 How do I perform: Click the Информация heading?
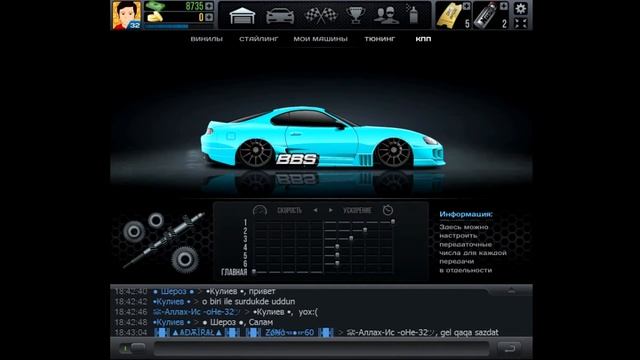pos(466,214)
